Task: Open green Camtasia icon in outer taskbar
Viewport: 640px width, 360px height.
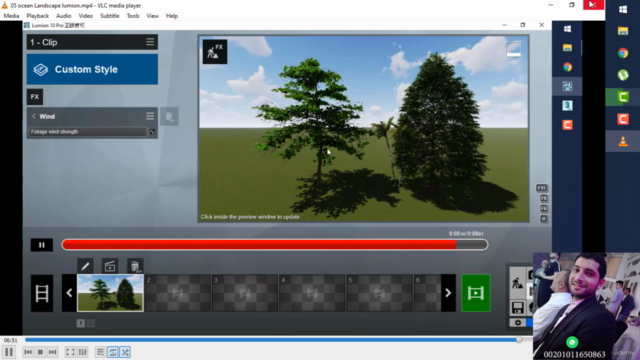Action: pyautogui.click(x=623, y=97)
